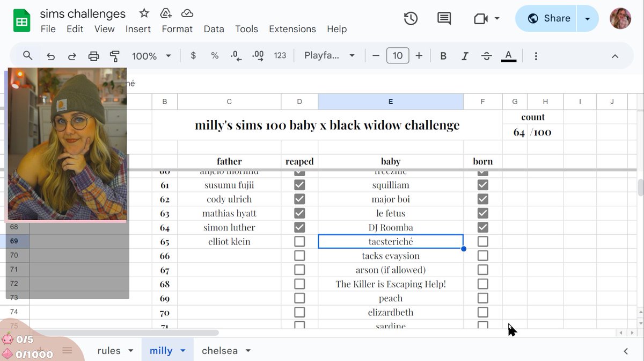
Task: Star the sims challenges document
Action: point(144,13)
